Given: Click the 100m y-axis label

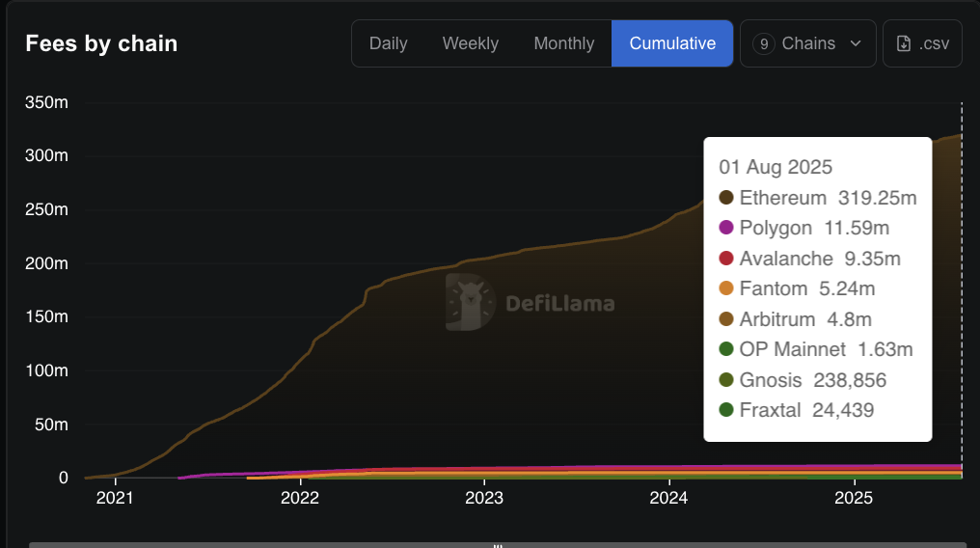Looking at the screenshot, I should coord(46,370).
